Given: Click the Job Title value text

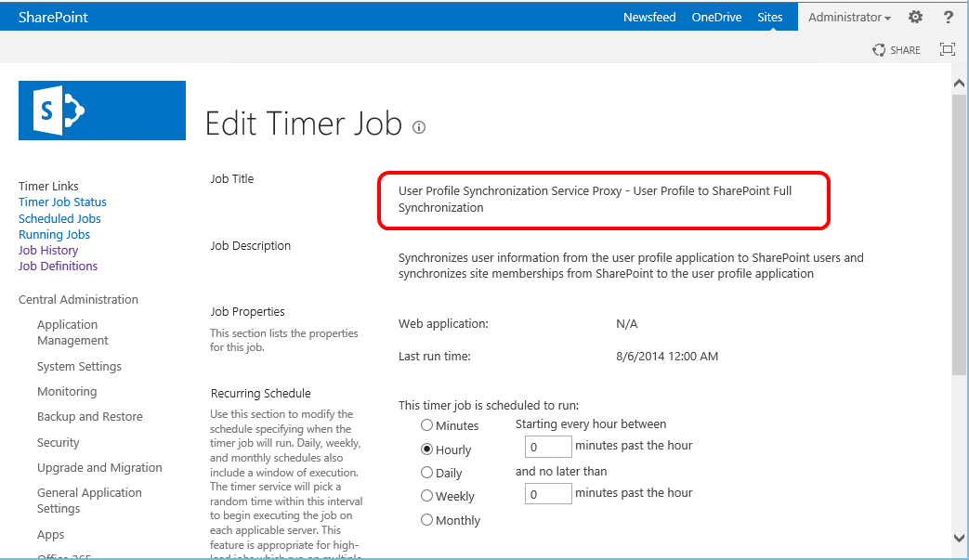Looking at the screenshot, I should click(x=595, y=200).
